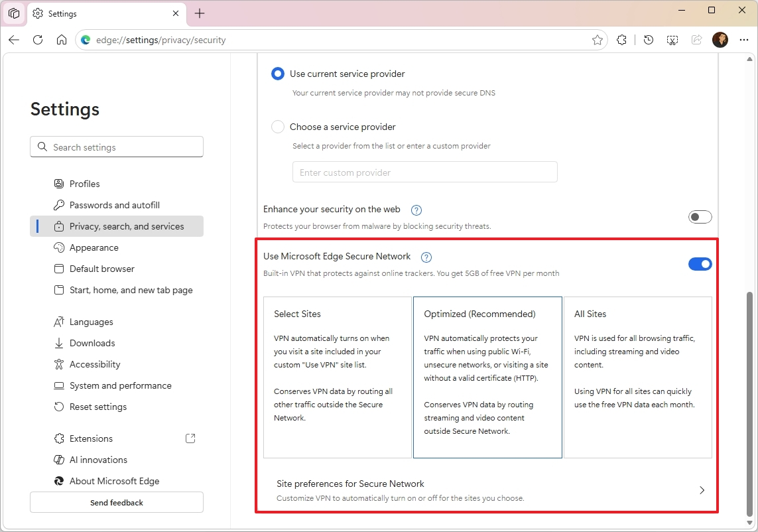Expand Site preferences for Secure Network

702,490
